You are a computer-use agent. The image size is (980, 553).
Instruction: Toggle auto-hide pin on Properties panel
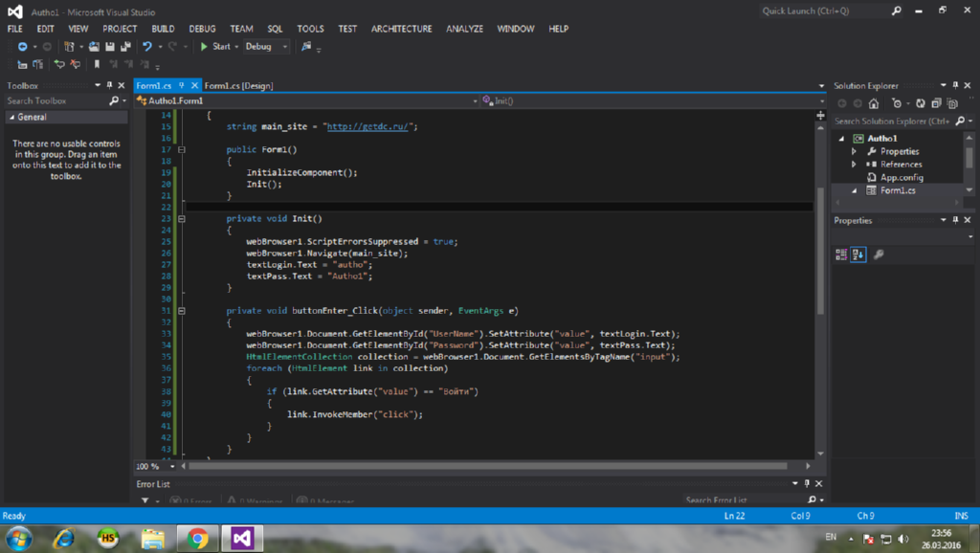pyautogui.click(x=955, y=221)
